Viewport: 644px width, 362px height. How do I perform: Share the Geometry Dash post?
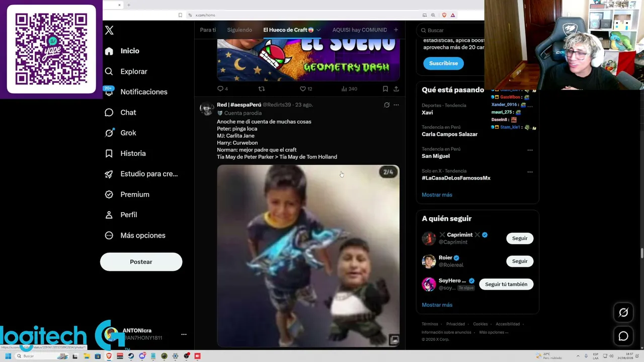396,89
